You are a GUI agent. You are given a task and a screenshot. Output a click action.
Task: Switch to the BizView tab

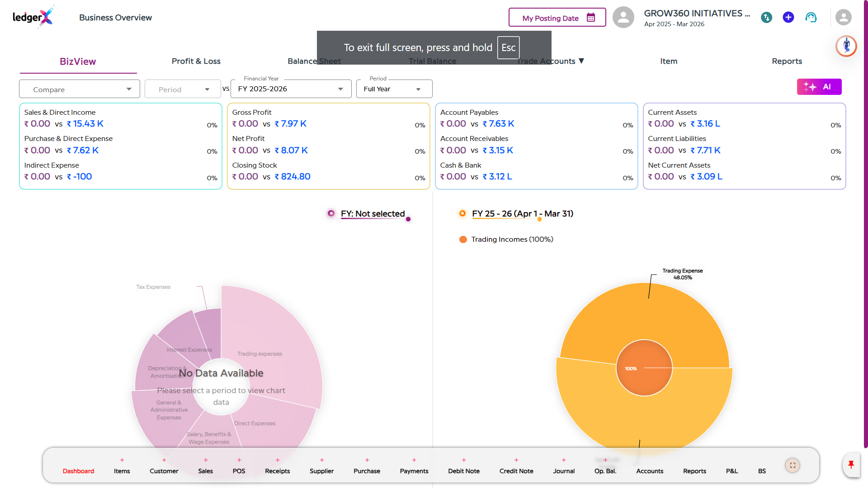point(78,61)
